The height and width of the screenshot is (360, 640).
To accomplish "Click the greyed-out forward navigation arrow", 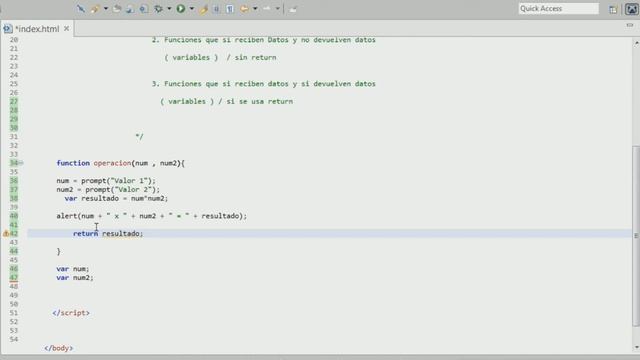I will point(267,9).
